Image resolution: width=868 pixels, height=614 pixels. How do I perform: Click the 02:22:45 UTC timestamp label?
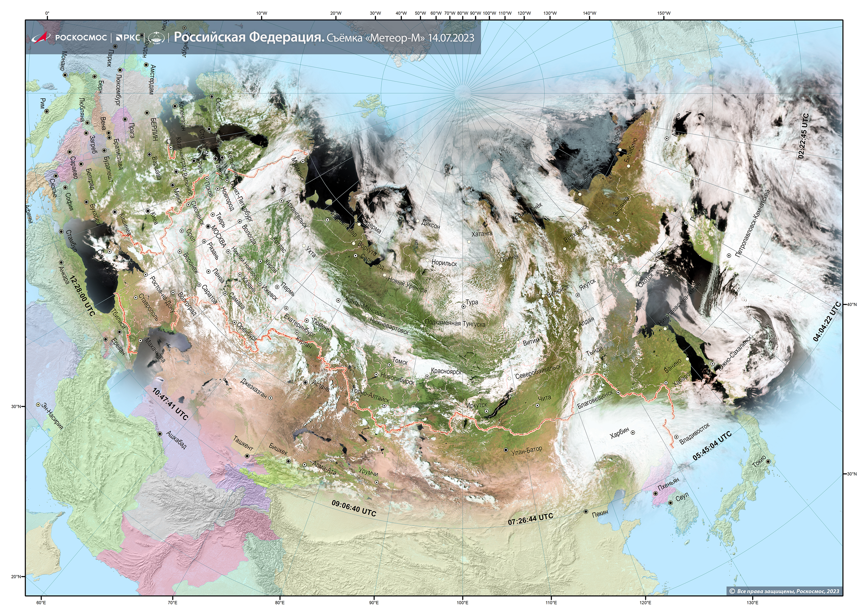(803, 136)
